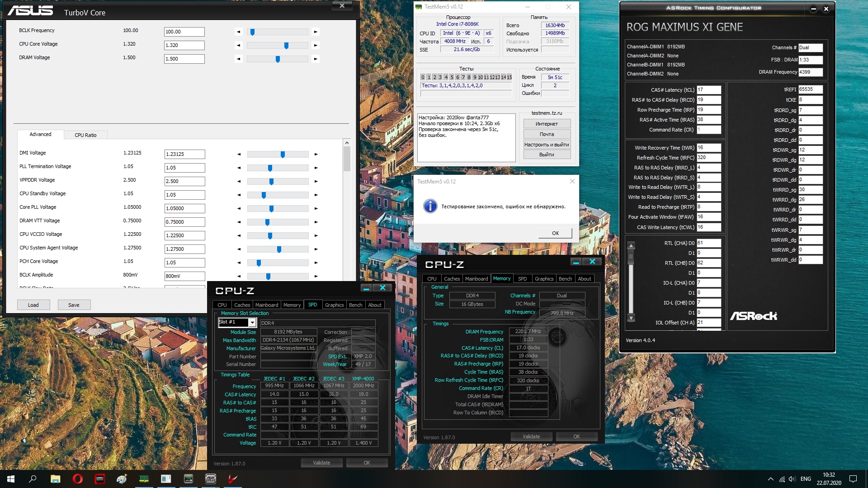Click the Save button in TurboV Core

pyautogui.click(x=74, y=305)
